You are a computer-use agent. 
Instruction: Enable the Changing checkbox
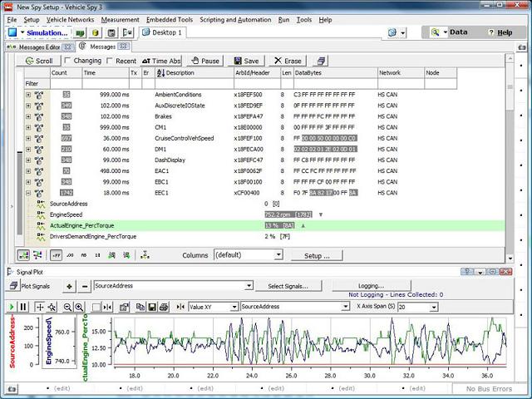click(x=68, y=61)
